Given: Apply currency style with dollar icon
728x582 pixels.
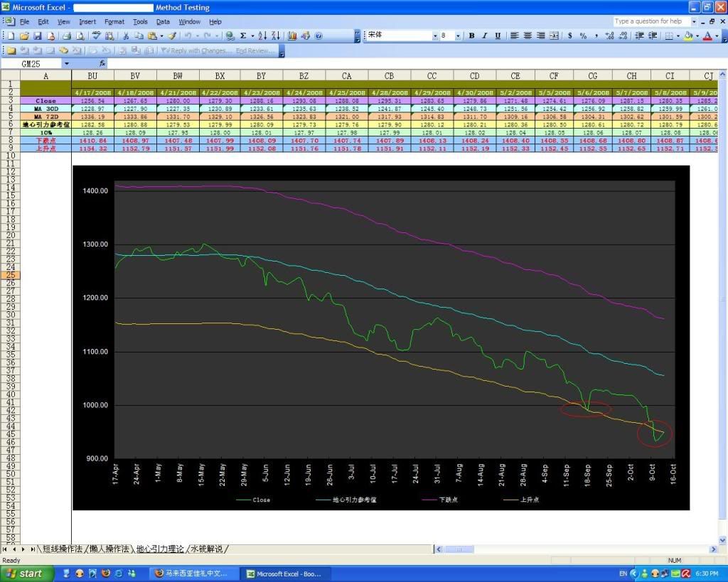Looking at the screenshot, I should pos(569,36).
